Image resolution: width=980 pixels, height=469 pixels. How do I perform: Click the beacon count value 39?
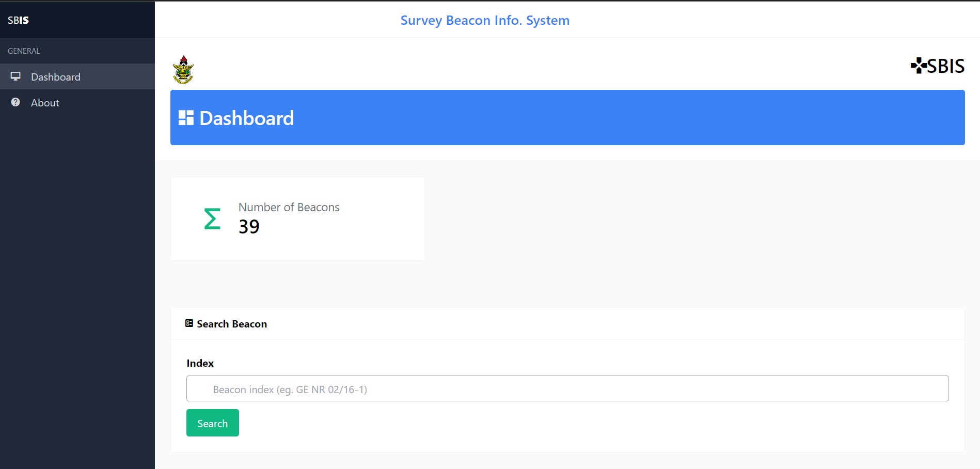pyautogui.click(x=249, y=227)
